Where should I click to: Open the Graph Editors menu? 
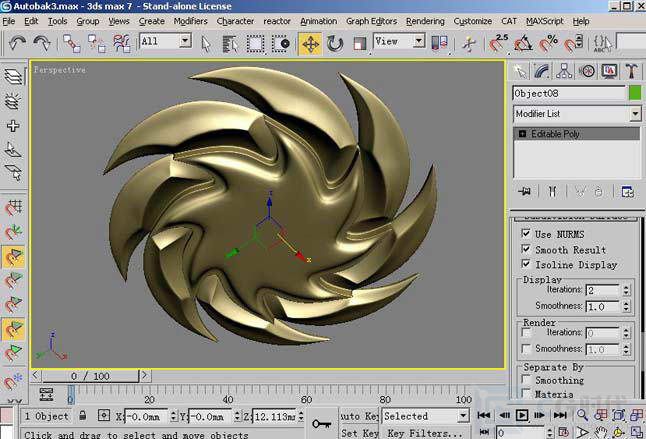(371, 21)
